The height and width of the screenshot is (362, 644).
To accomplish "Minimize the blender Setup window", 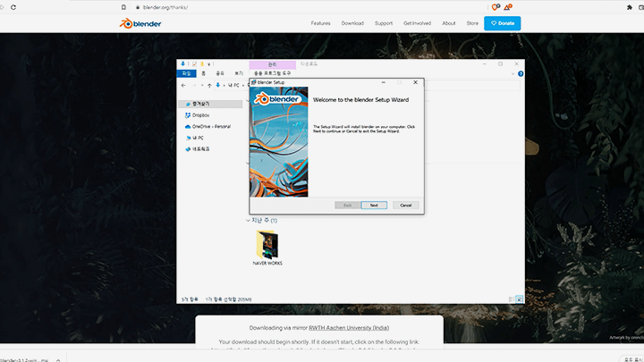I will click(x=383, y=82).
